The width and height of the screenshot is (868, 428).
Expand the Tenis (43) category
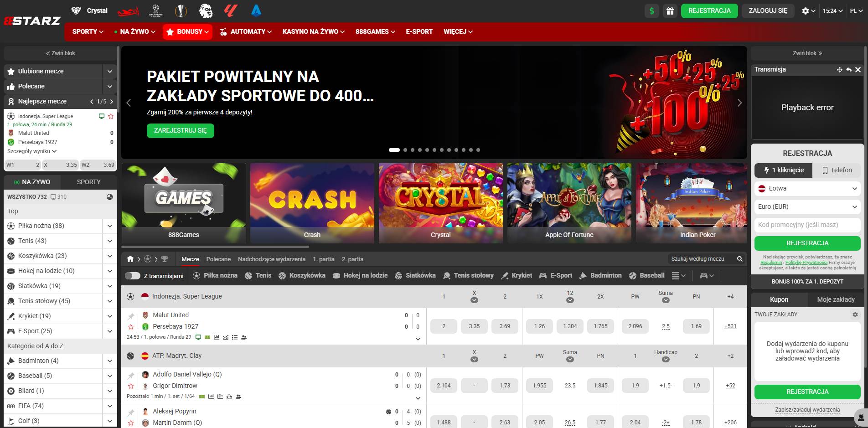point(110,241)
